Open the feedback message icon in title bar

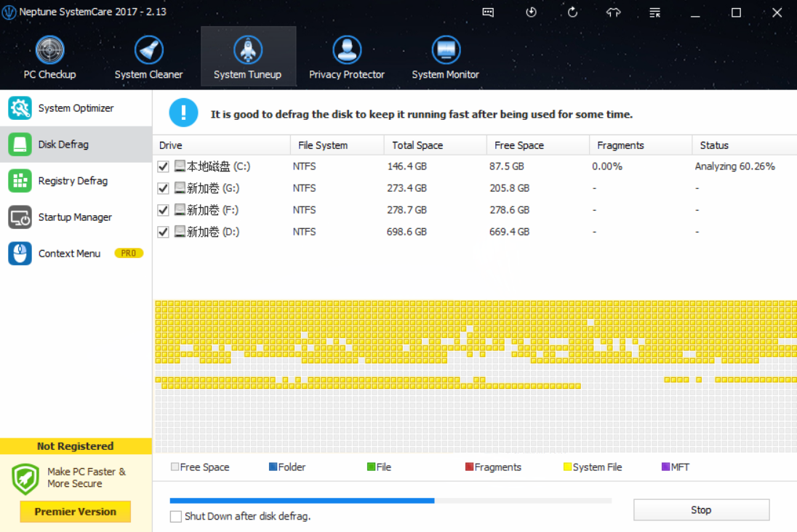[x=488, y=12]
